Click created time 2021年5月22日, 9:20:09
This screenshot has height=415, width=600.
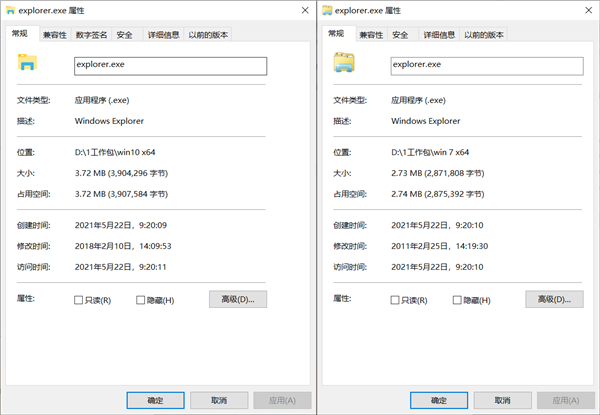tap(121, 225)
